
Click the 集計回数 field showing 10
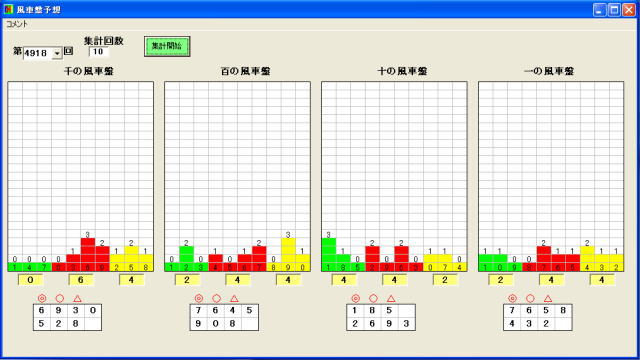pos(98,51)
